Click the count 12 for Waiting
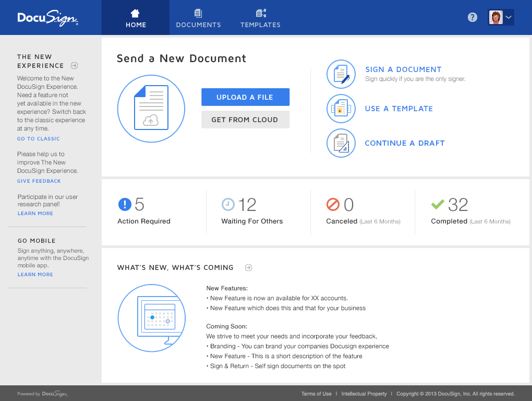 coord(247,205)
